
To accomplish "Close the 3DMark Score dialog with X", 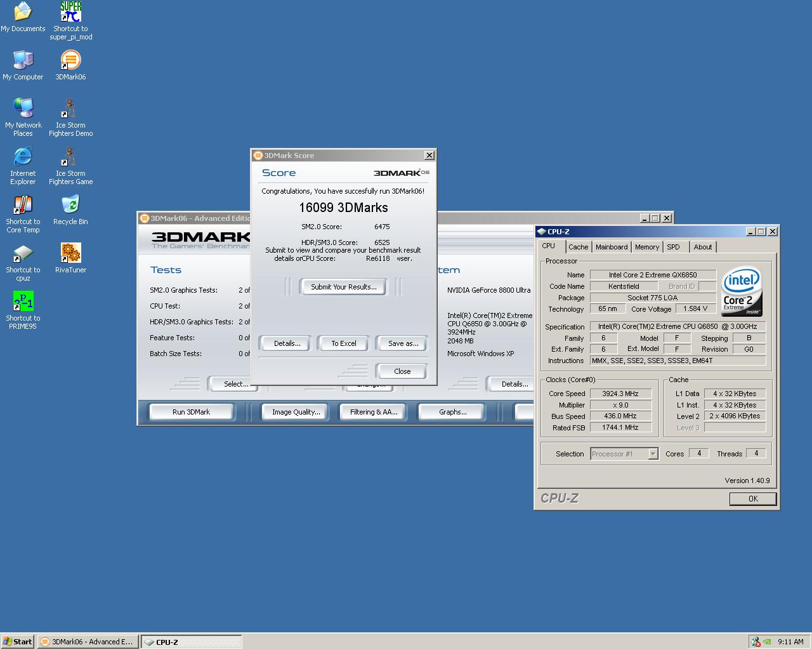I will point(429,156).
